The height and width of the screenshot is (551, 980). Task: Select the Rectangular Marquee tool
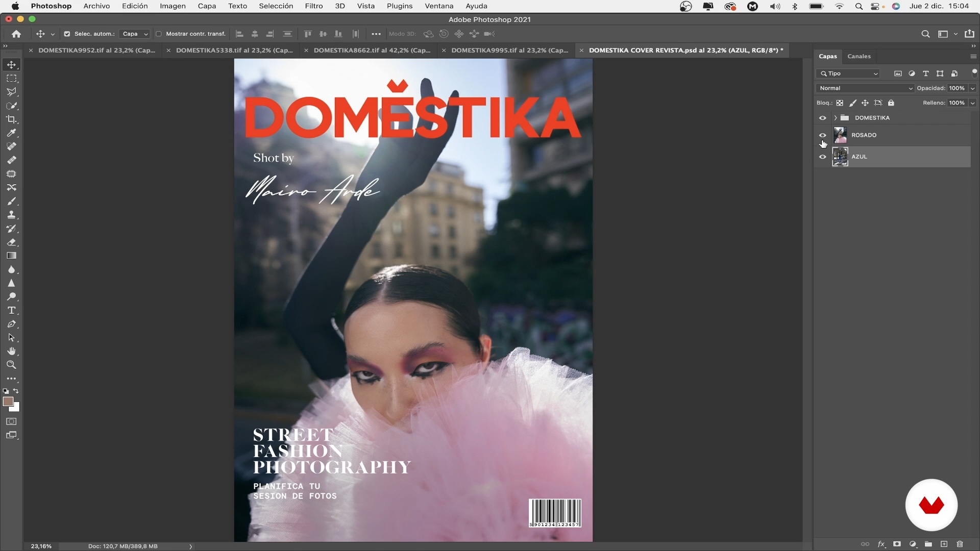(x=11, y=79)
